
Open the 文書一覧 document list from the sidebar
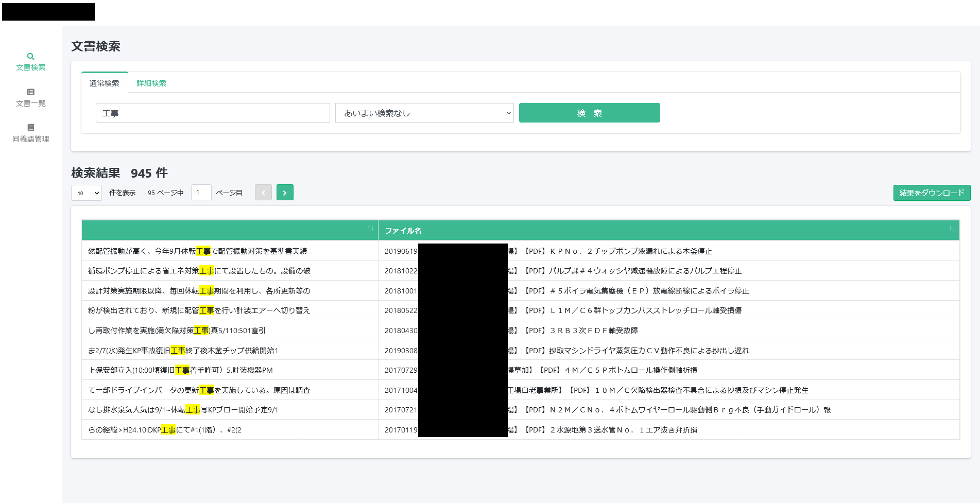(x=30, y=98)
